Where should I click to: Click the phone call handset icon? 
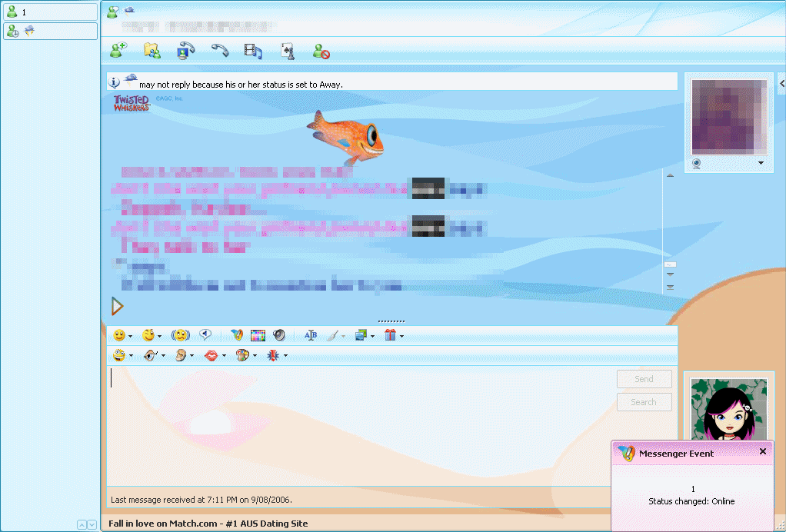click(x=220, y=51)
